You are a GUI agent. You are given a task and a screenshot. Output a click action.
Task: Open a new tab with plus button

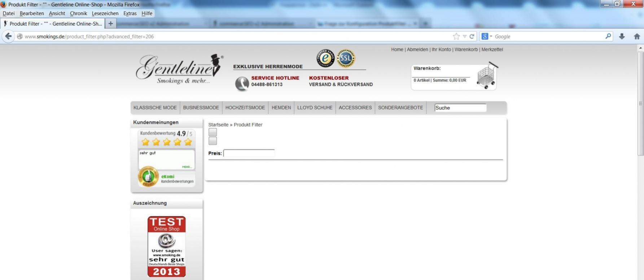[111, 23]
